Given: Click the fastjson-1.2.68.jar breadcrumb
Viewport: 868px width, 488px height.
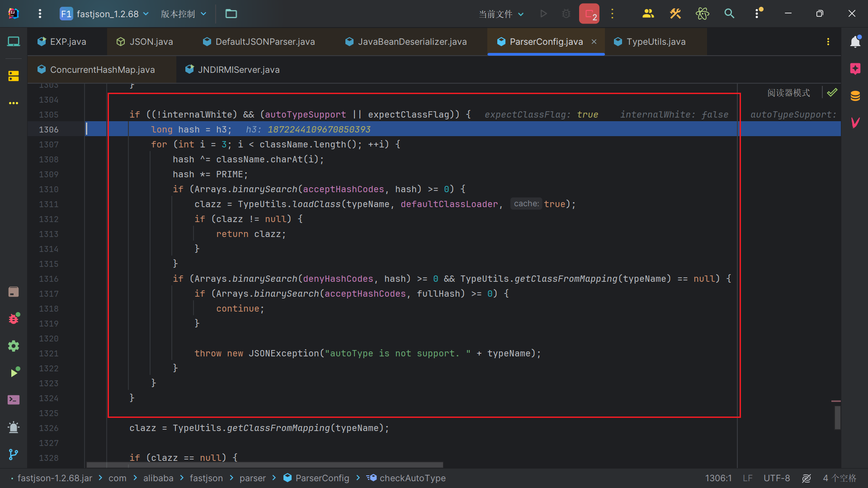Looking at the screenshot, I should pyautogui.click(x=55, y=478).
